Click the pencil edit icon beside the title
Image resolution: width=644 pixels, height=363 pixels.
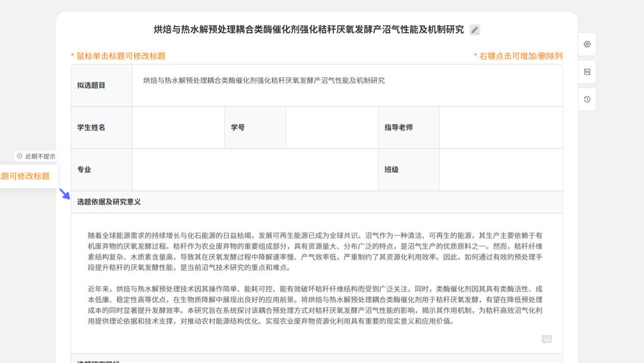coord(474,30)
